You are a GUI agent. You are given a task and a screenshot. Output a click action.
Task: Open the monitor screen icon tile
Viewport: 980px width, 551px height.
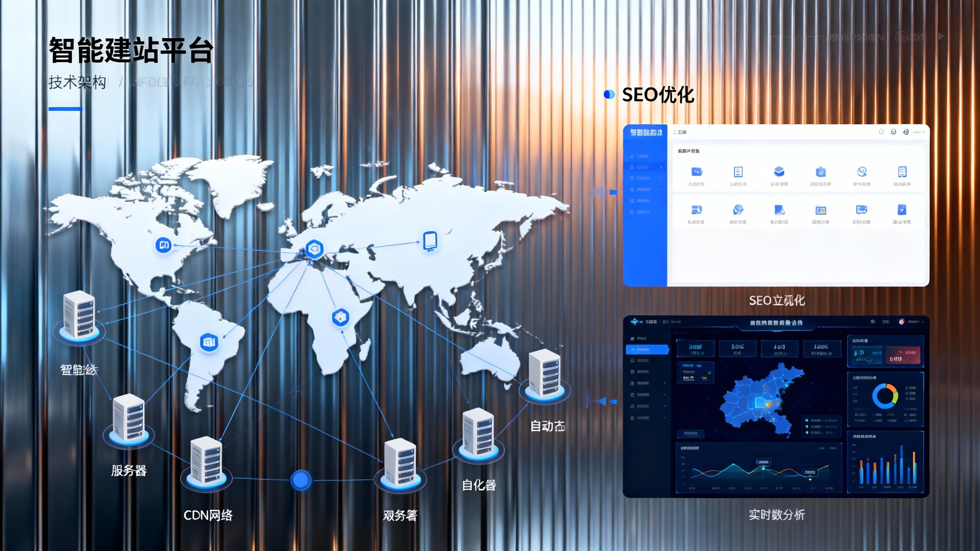coord(861,210)
